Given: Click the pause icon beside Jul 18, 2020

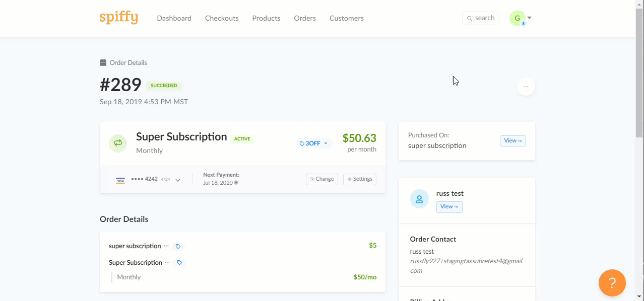Looking at the screenshot, I should pyautogui.click(x=236, y=183).
